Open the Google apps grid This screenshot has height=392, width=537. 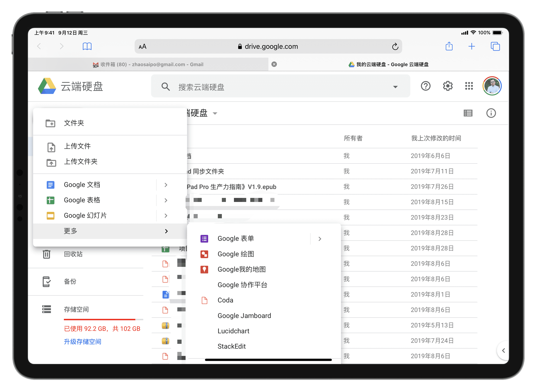coord(469,86)
